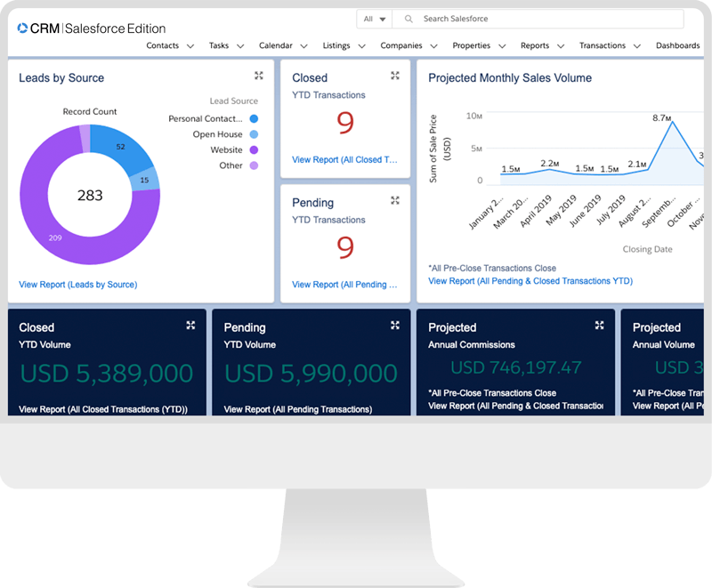Viewport: 712px width, 588px height.
Task: Open the Companies chevron menu
Action: tap(434, 46)
